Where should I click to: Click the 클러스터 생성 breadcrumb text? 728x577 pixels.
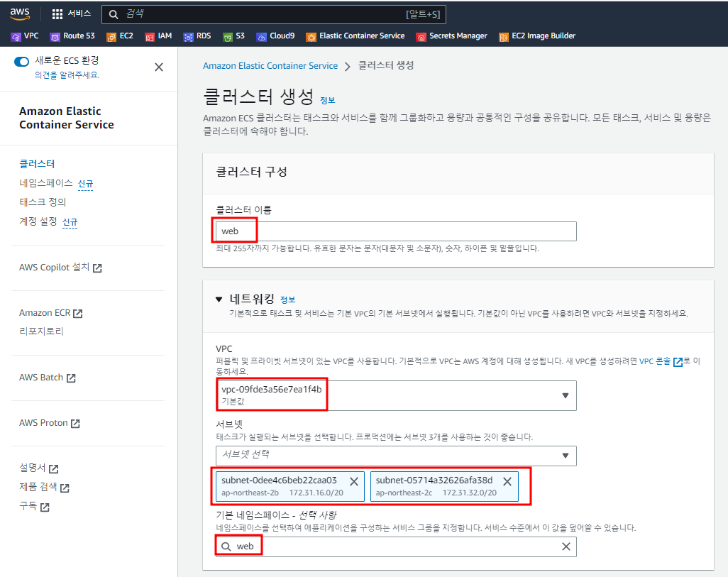pyautogui.click(x=386, y=65)
